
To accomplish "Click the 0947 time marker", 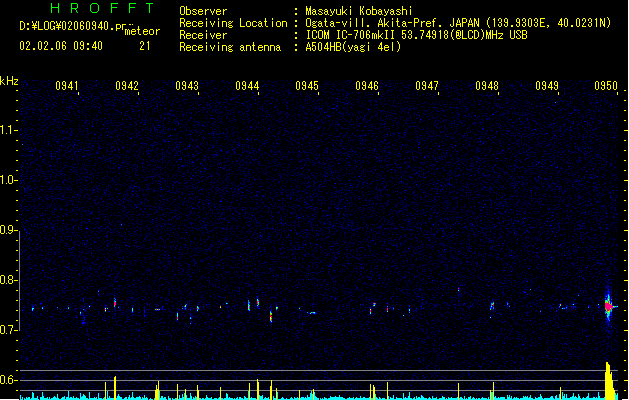I will pos(427,86).
